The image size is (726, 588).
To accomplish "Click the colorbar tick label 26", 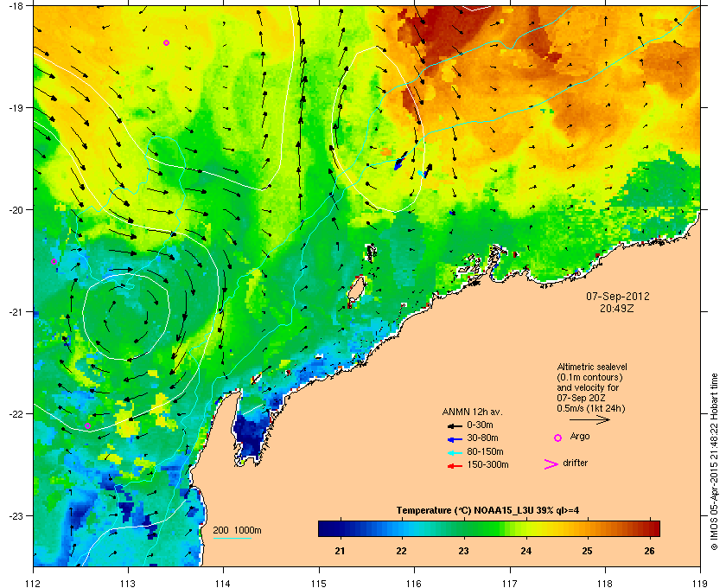I will coord(650,551).
